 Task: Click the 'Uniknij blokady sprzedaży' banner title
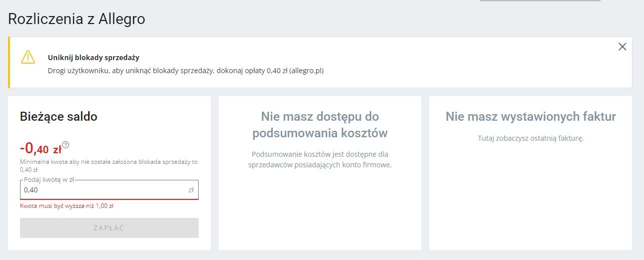tap(94, 58)
